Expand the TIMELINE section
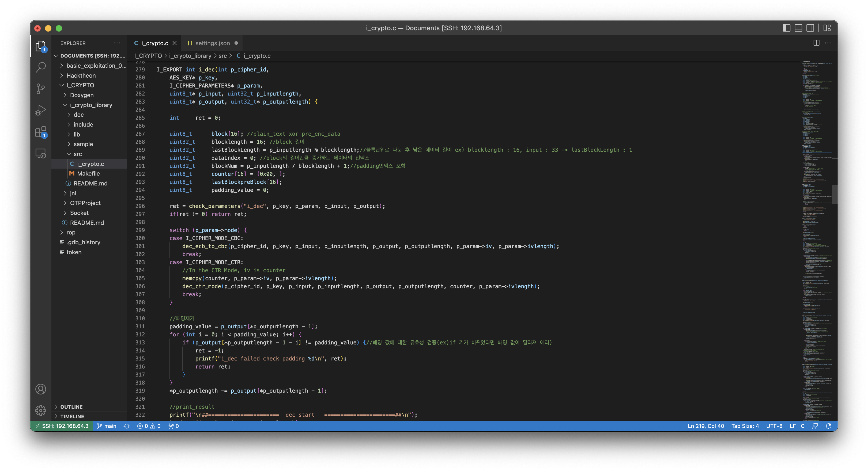 pos(72,416)
